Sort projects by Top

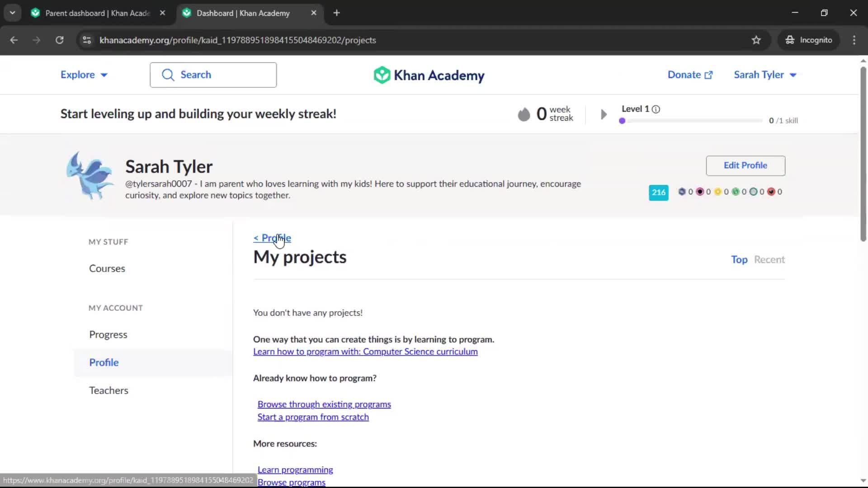click(x=739, y=260)
